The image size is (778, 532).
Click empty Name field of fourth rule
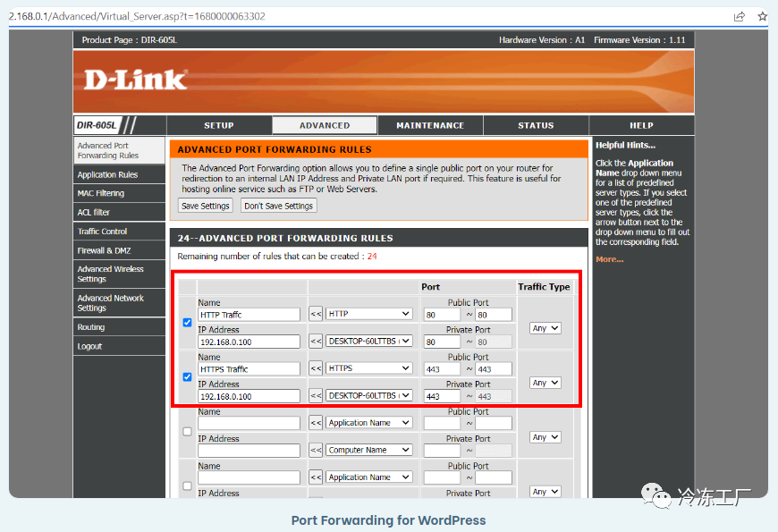coord(249,478)
